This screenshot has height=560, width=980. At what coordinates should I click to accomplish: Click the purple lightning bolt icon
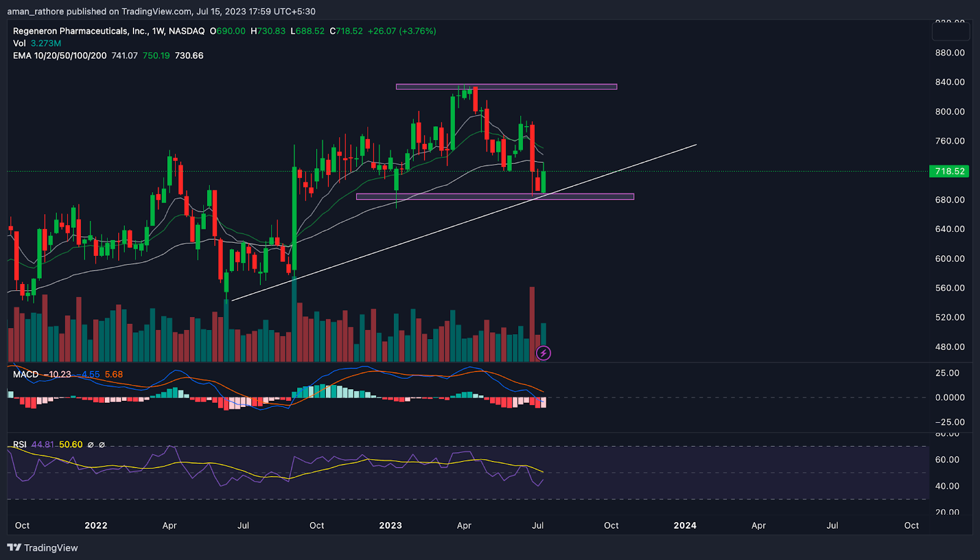[x=543, y=353]
